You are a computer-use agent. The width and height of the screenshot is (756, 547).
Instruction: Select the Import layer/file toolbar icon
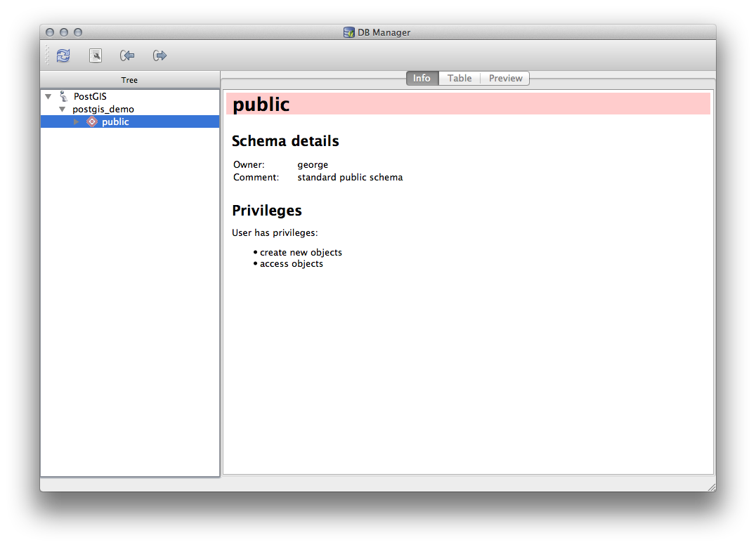[127, 55]
